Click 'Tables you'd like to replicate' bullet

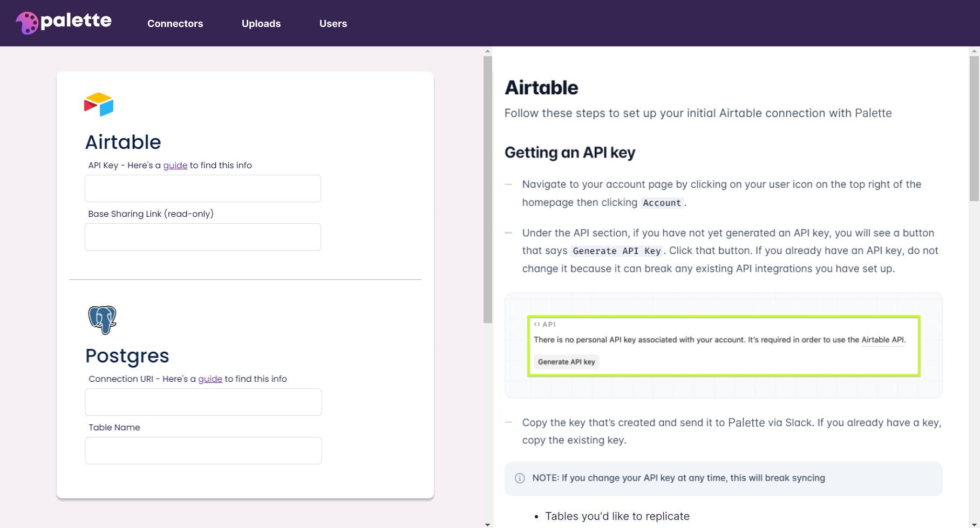click(x=617, y=516)
